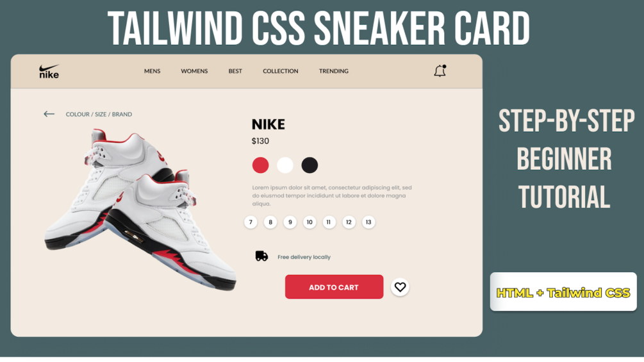Open the MENS menu item
This screenshot has width=644, height=362.
point(152,71)
